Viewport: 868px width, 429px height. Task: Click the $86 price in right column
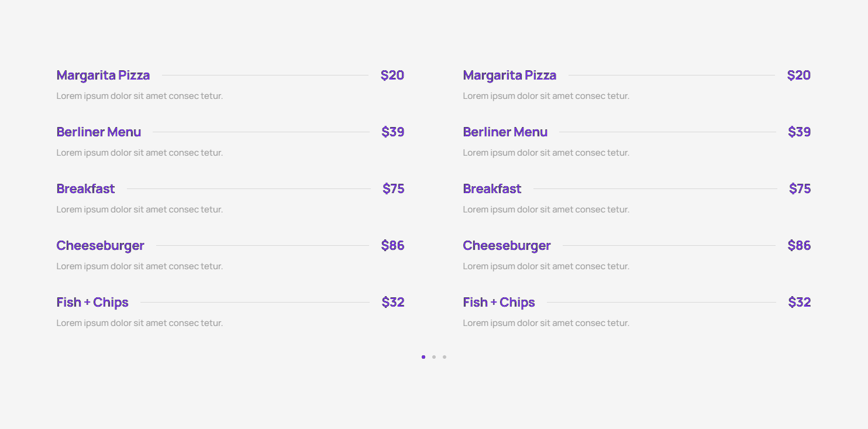[x=800, y=246]
